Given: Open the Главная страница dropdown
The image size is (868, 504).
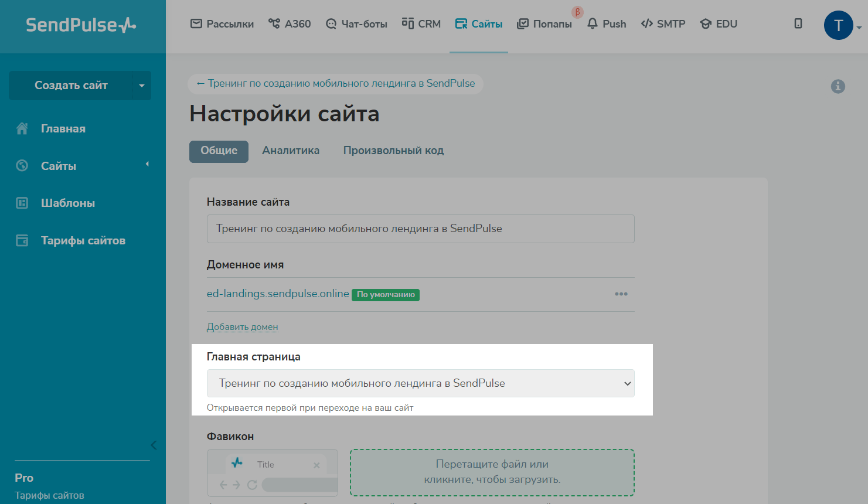Looking at the screenshot, I should [x=421, y=383].
